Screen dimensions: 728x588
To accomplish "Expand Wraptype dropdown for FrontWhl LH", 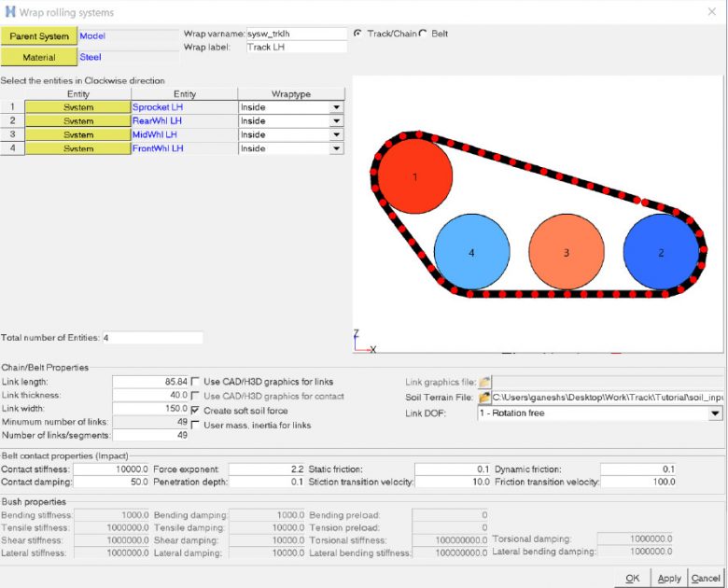I will tap(336, 148).
